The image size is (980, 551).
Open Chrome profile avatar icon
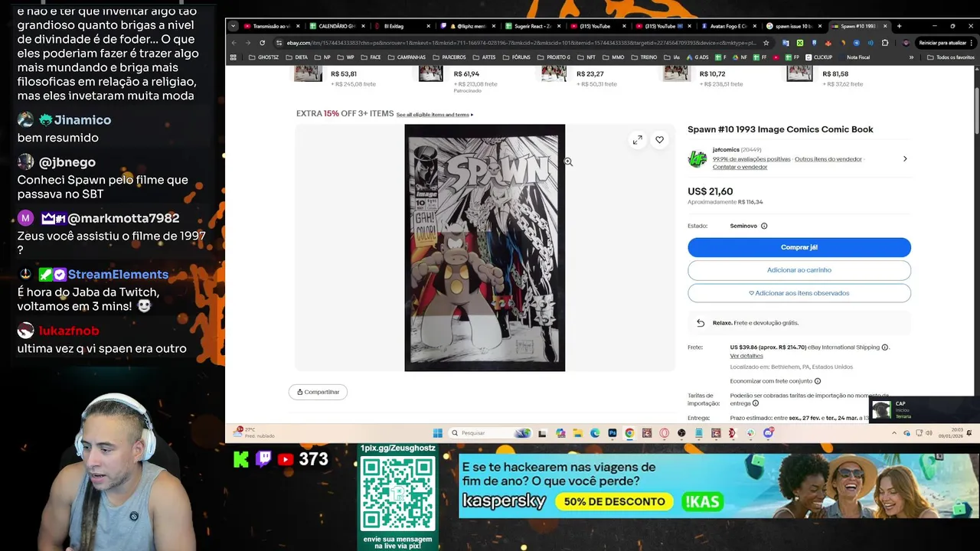click(x=906, y=43)
